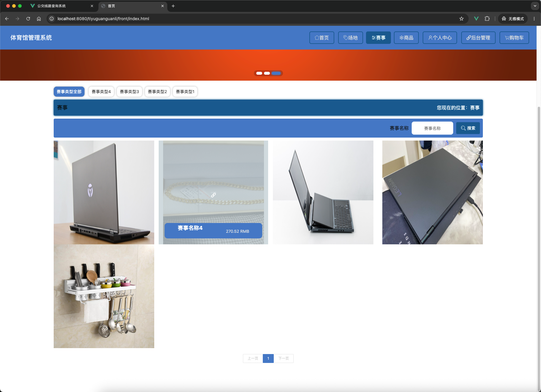Expand the tab search dropdown
The width and height of the screenshot is (541, 392).
(x=535, y=6)
